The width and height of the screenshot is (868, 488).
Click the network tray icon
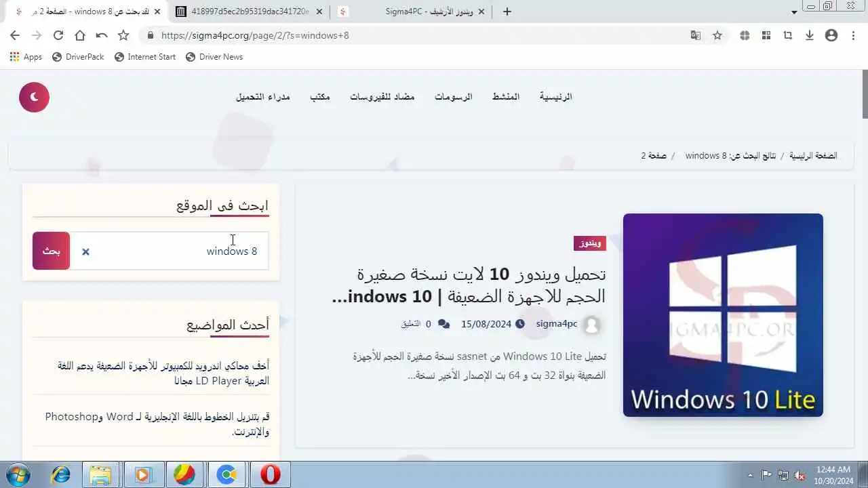[783, 475]
